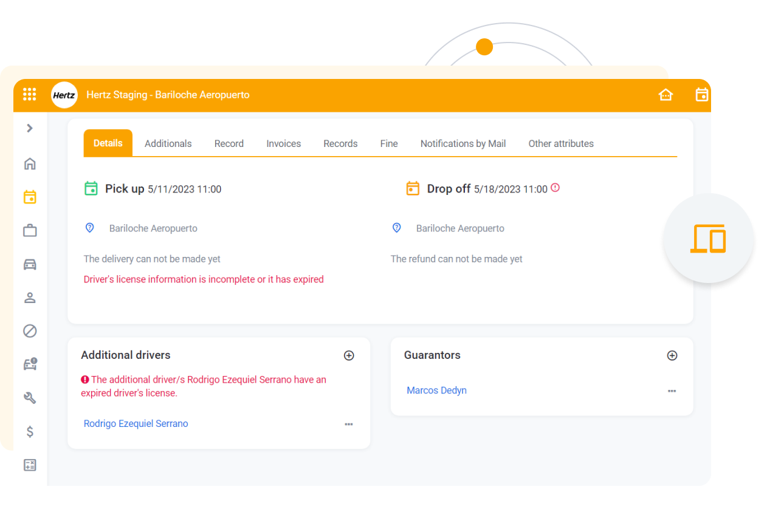
Task: Open the Notifications by Mail tab
Action: pos(462,143)
